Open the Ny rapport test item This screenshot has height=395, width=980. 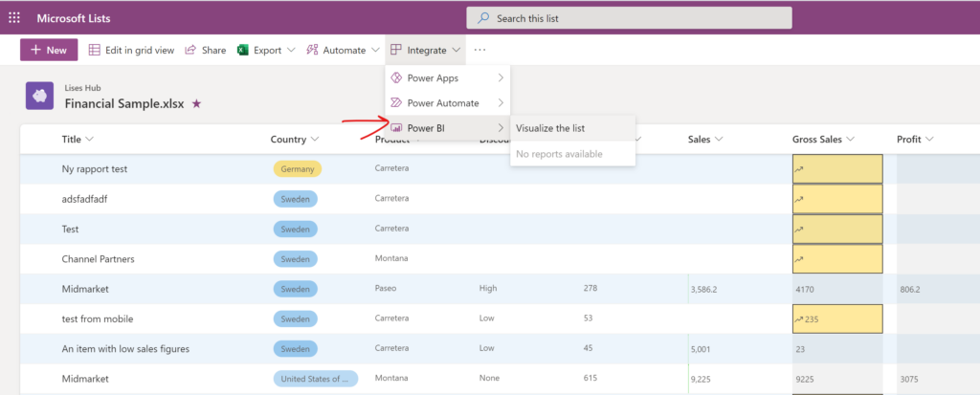point(95,168)
